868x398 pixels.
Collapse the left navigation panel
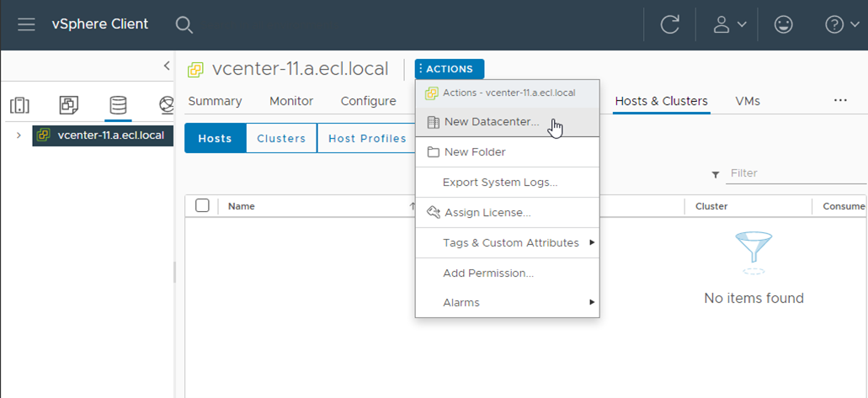[167, 66]
